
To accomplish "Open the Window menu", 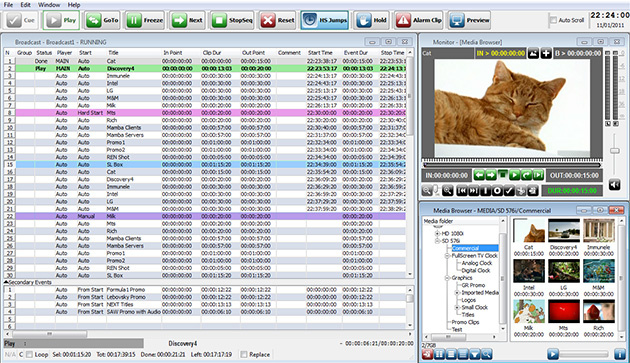I will coord(49,5).
